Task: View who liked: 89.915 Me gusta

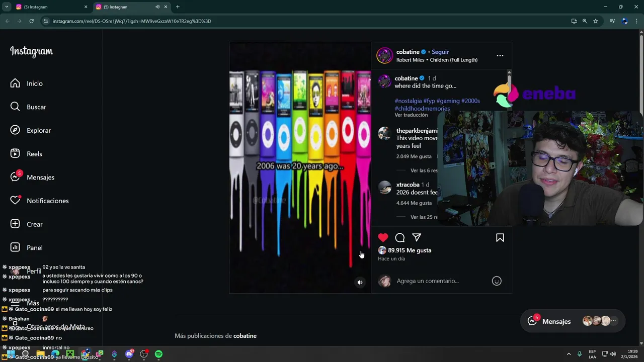Action: (410, 250)
